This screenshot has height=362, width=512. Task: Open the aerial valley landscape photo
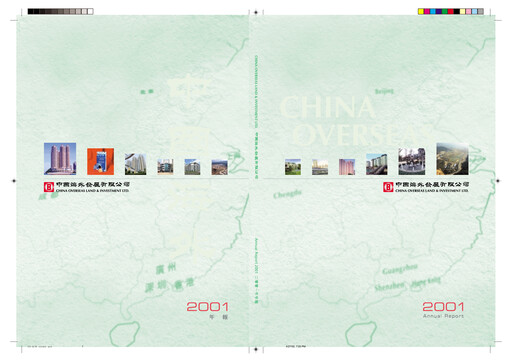coord(452,159)
